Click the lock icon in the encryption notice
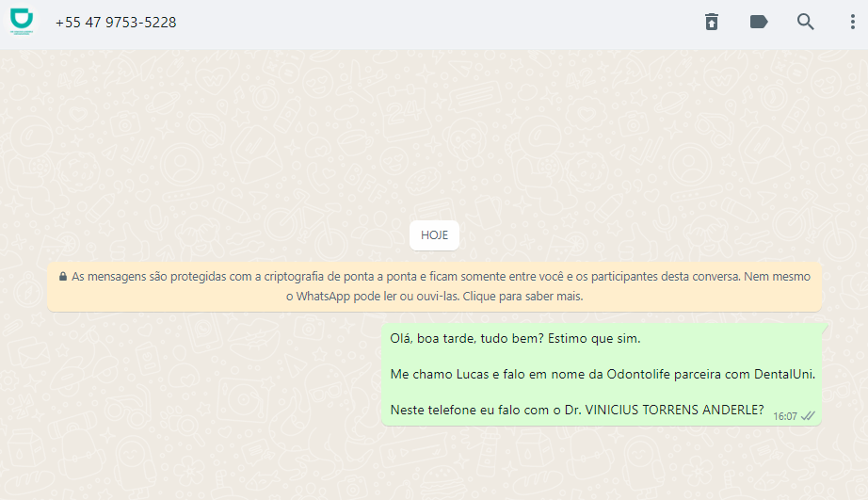Screen dimensions: 868x500 pyautogui.click(x=63, y=276)
